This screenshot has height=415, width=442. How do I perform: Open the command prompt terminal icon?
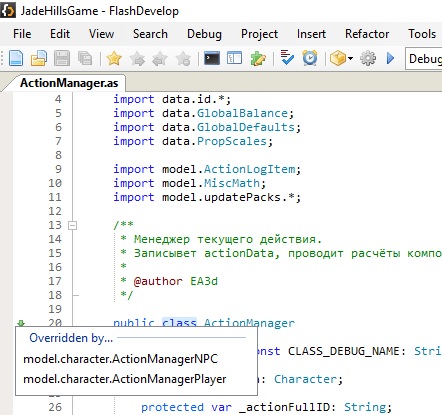[212, 59]
